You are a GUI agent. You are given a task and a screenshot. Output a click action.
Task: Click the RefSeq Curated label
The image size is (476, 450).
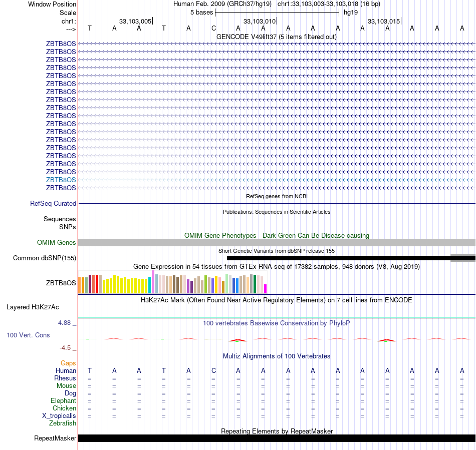pyautogui.click(x=53, y=203)
